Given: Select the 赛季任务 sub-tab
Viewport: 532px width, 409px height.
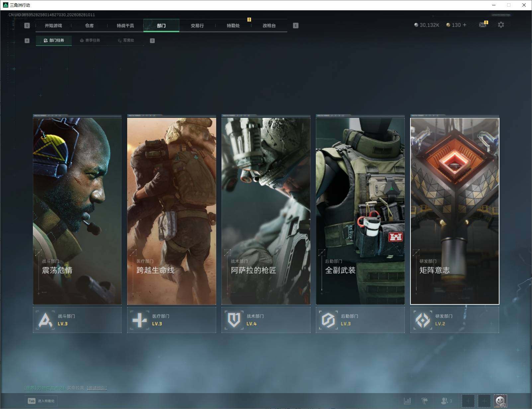Looking at the screenshot, I should [x=90, y=41].
